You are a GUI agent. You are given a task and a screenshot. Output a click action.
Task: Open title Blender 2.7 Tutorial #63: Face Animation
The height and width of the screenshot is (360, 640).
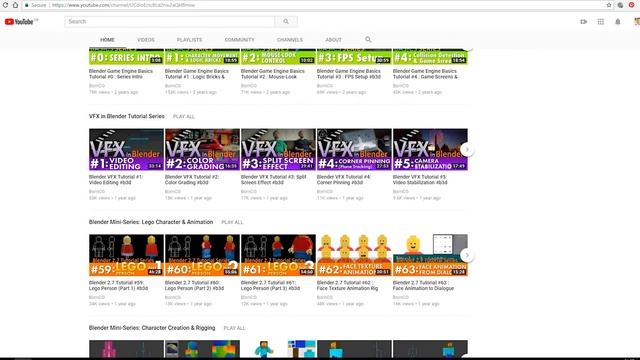pos(423,285)
